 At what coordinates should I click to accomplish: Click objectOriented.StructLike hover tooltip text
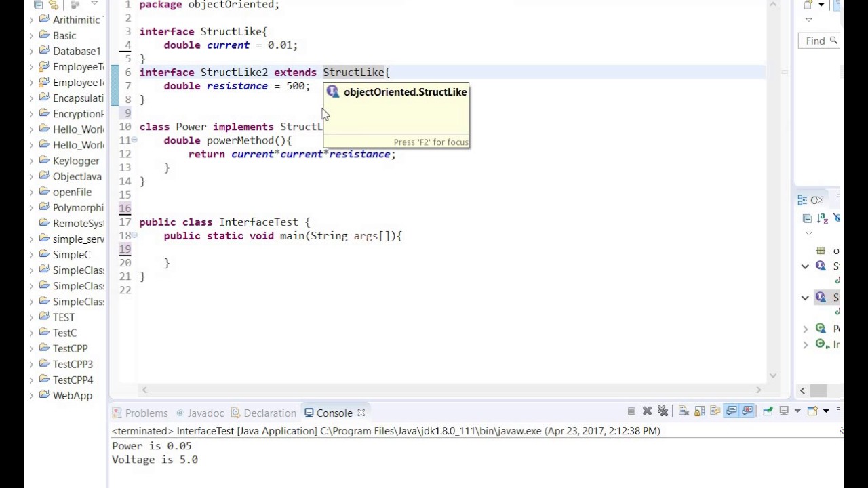pos(405,92)
